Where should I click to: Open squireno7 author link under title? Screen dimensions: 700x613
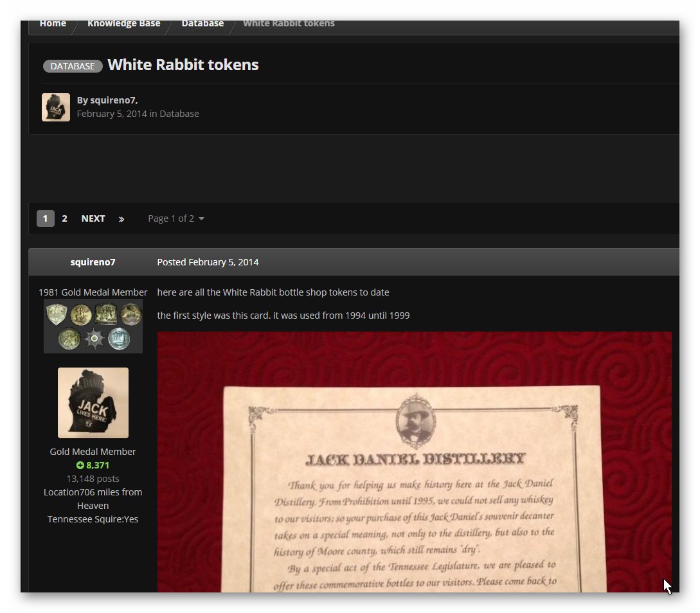pos(113,100)
